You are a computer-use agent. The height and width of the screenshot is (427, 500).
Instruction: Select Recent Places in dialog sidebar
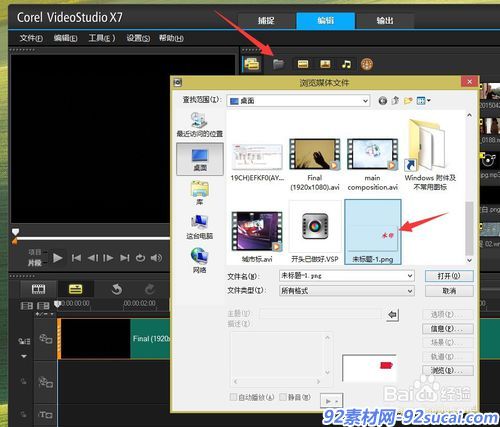click(x=199, y=125)
